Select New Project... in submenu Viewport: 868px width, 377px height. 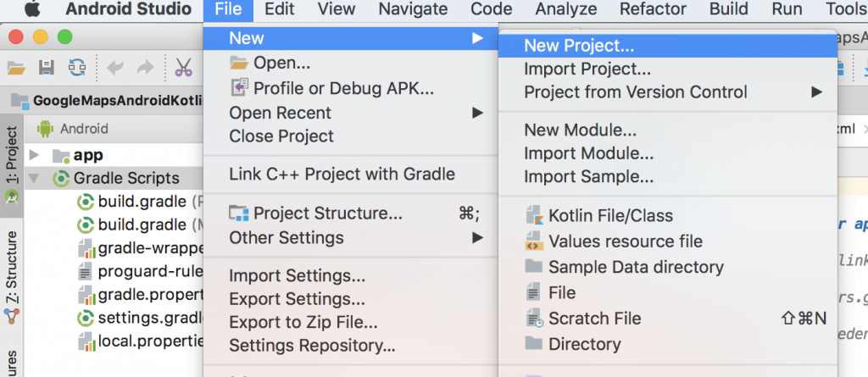click(667, 46)
